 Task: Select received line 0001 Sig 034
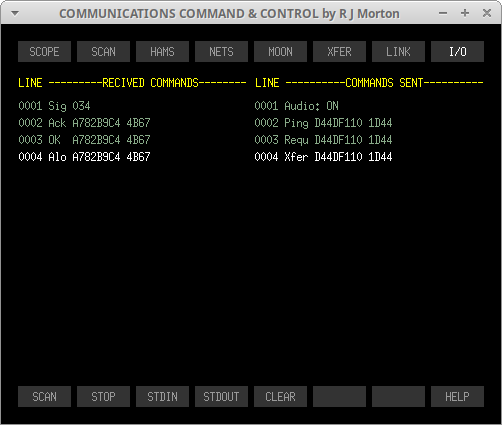(54, 106)
